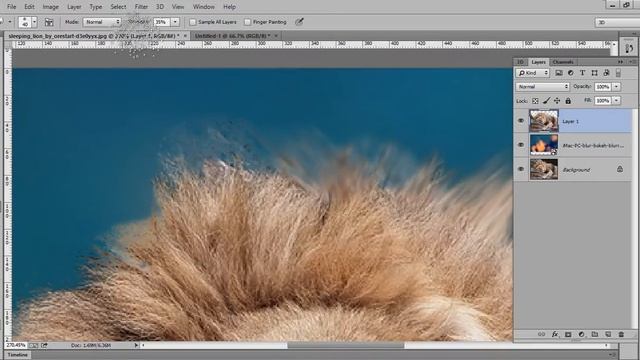Open the Strength slider dropdown arrow
The image size is (640, 360).
coord(175,22)
